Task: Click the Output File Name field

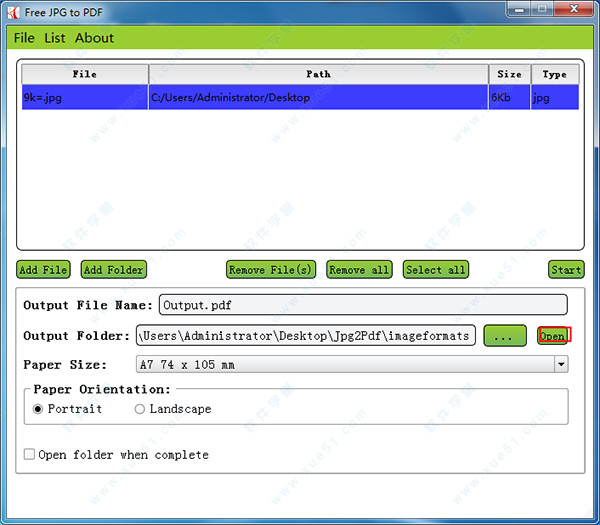Action: [x=363, y=305]
